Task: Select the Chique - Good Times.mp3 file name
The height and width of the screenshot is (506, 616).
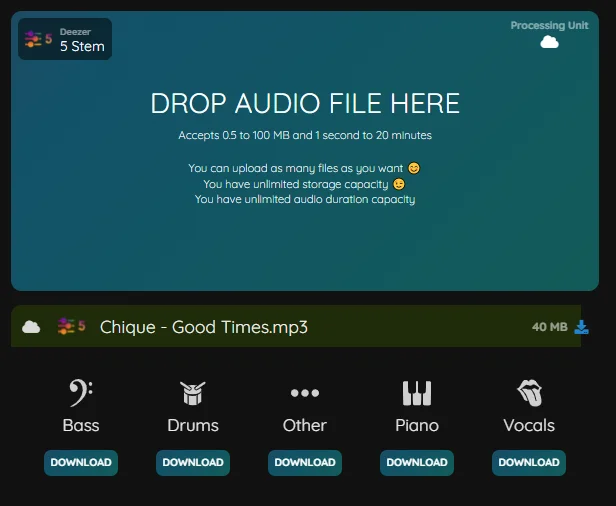Action: [204, 327]
